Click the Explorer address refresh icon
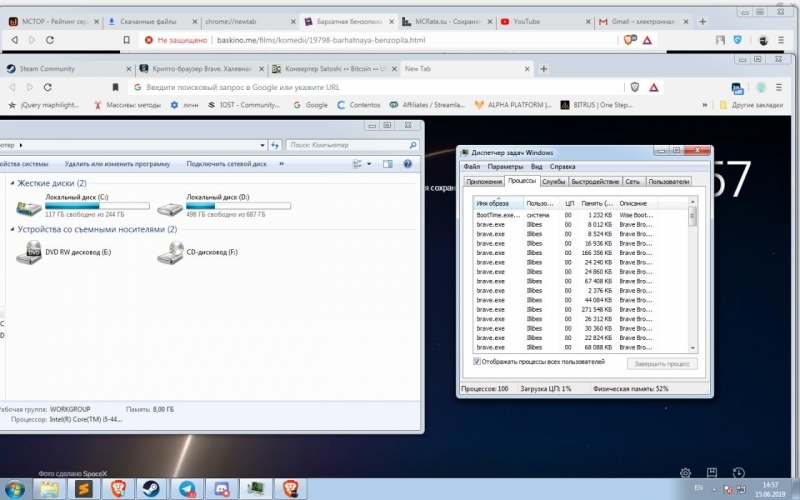 (x=275, y=145)
